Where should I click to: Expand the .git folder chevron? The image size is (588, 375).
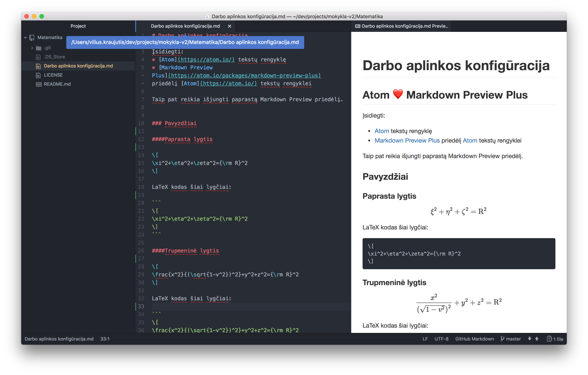(x=32, y=48)
